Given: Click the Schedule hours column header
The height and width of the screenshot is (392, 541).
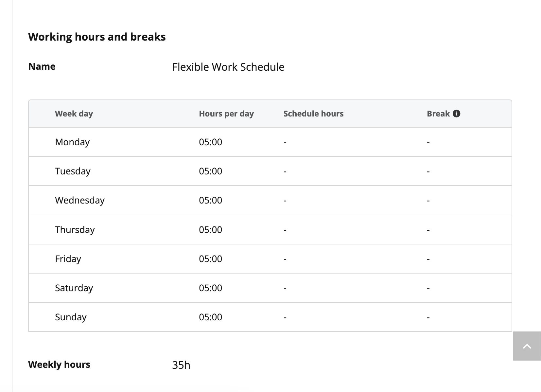Looking at the screenshot, I should pyautogui.click(x=313, y=114).
